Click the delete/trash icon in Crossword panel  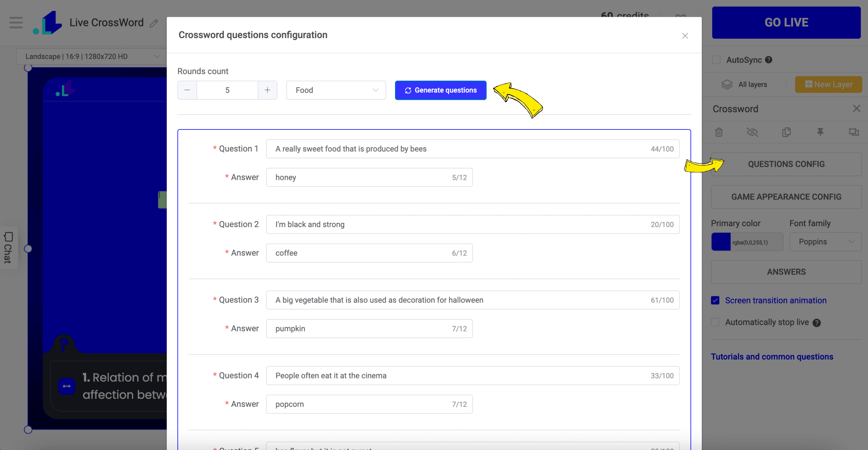tap(719, 132)
